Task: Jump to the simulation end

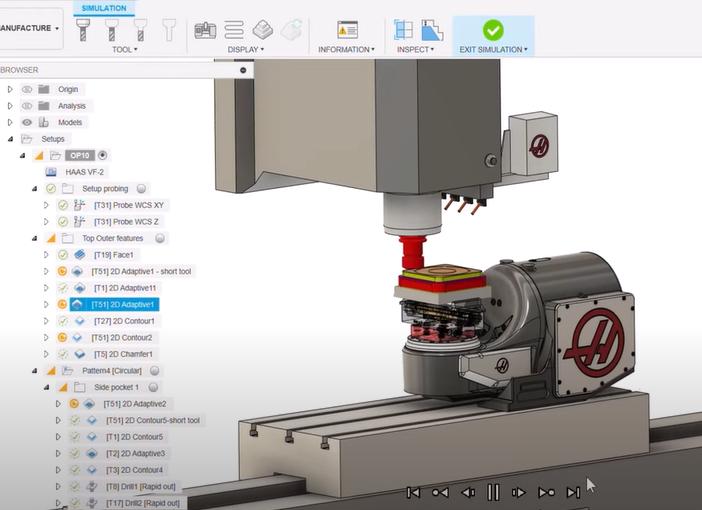Action: [x=573, y=493]
